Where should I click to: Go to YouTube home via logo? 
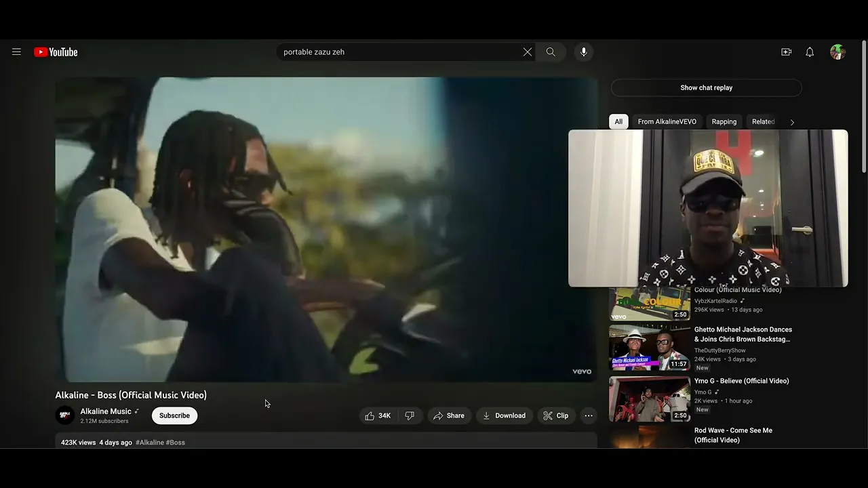pyautogui.click(x=56, y=52)
